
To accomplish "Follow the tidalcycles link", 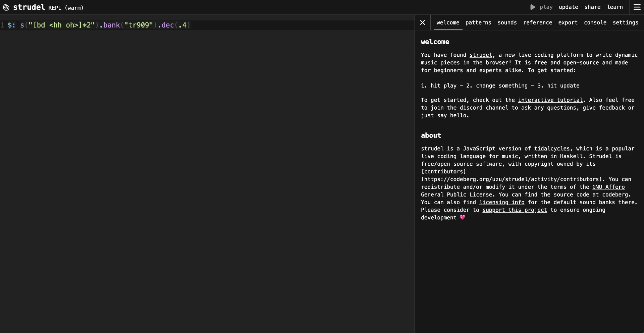I will tap(552, 149).
